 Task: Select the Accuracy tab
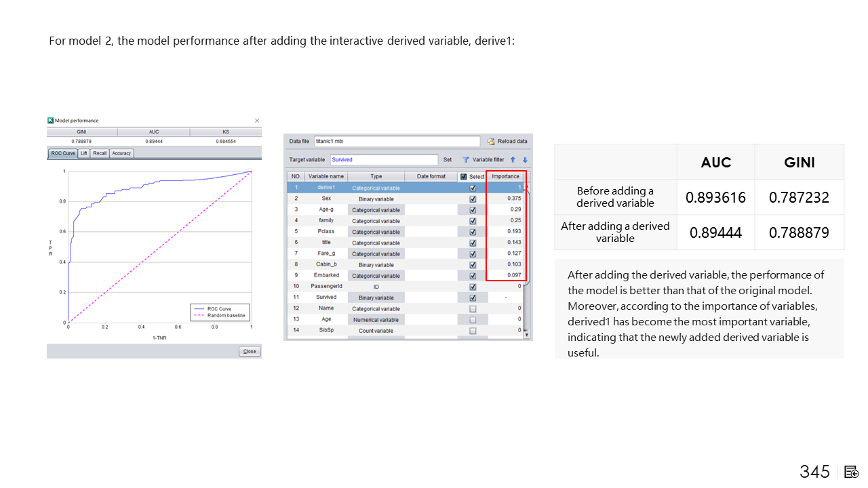tap(121, 154)
